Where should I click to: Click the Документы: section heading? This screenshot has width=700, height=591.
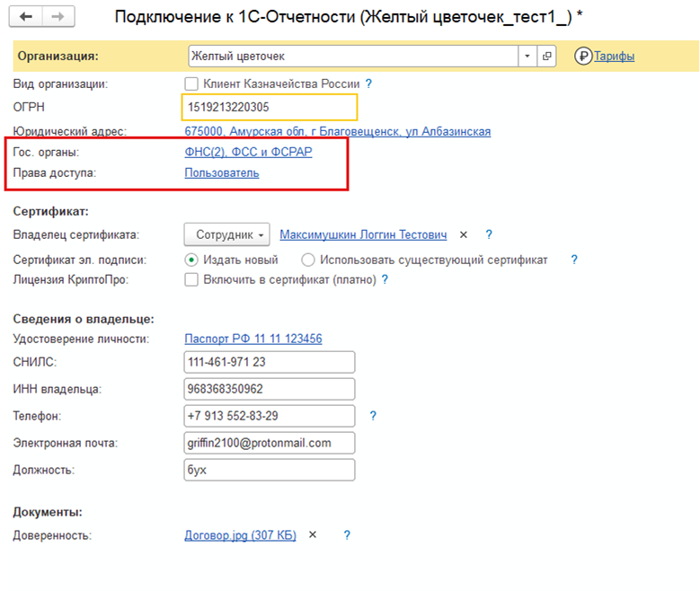[48, 512]
